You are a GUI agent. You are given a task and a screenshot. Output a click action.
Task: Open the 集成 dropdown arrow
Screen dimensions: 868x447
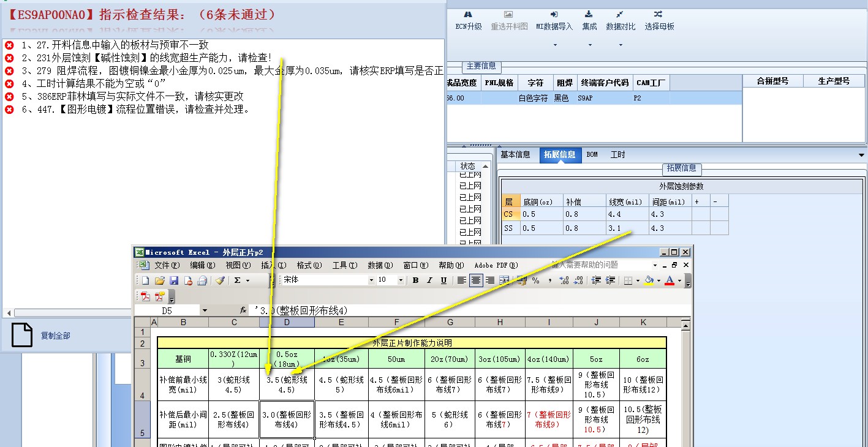(x=590, y=45)
